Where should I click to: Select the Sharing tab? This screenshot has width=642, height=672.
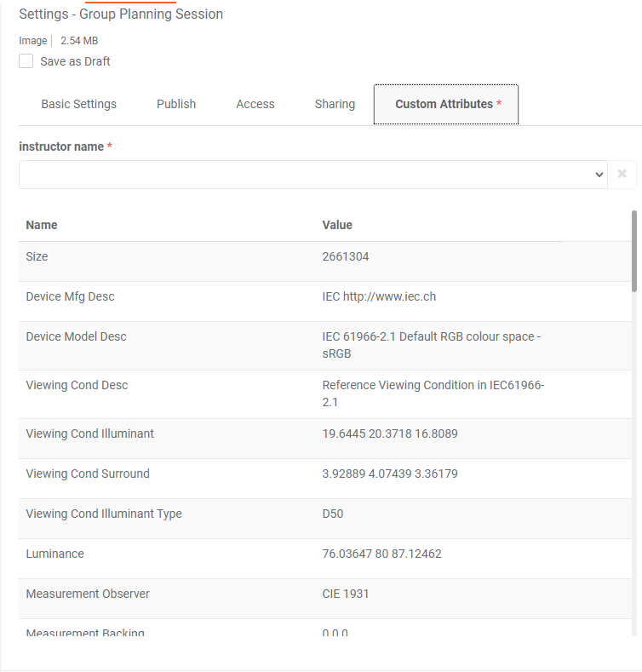335,104
